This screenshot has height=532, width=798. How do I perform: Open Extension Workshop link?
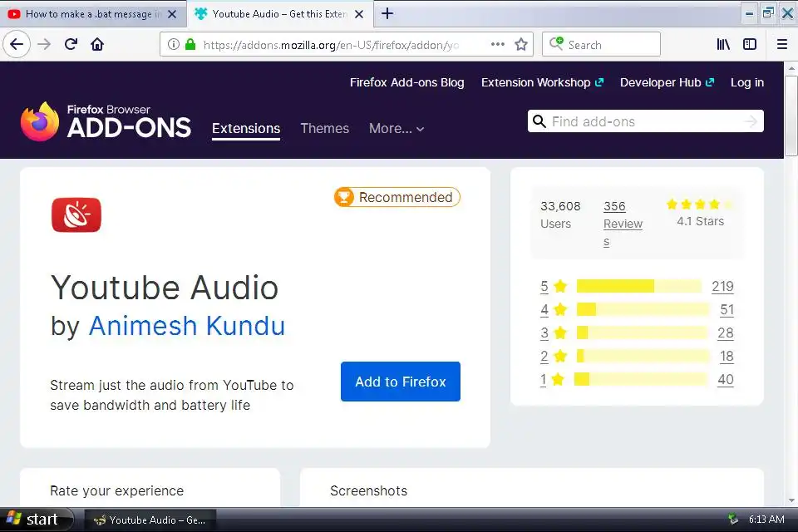pos(542,82)
